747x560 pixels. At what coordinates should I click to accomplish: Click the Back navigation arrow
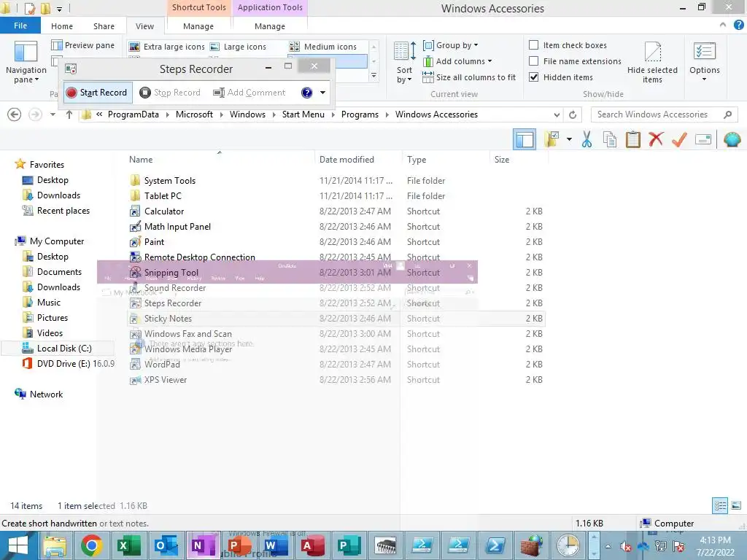click(15, 114)
